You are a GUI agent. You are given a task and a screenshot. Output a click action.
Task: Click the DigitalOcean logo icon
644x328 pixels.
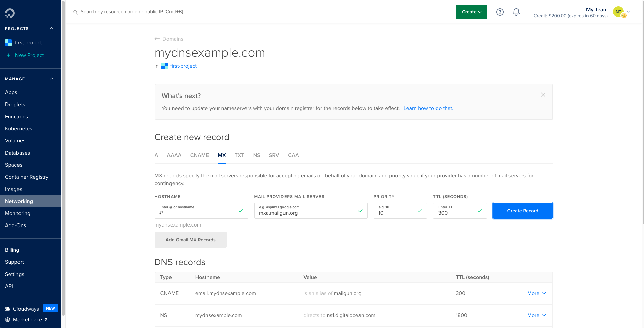click(x=10, y=13)
